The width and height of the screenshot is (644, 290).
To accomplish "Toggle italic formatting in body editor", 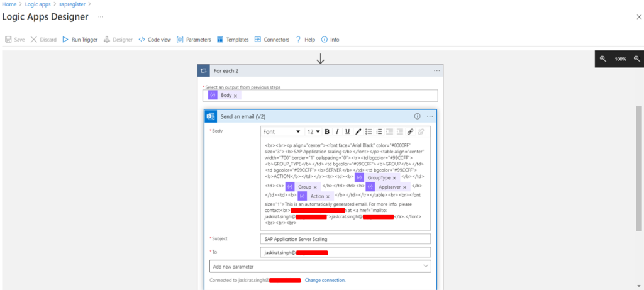I will tap(337, 132).
